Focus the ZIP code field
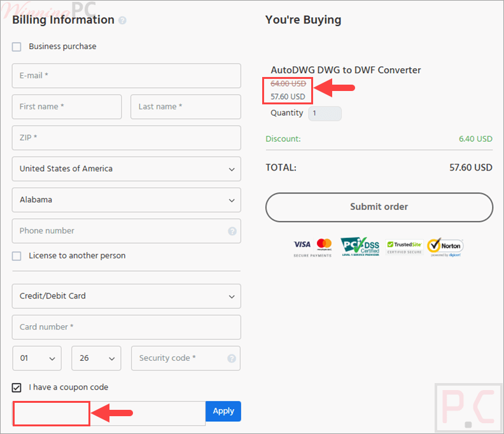Screen dimensions: 504x434 pyautogui.click(x=127, y=138)
